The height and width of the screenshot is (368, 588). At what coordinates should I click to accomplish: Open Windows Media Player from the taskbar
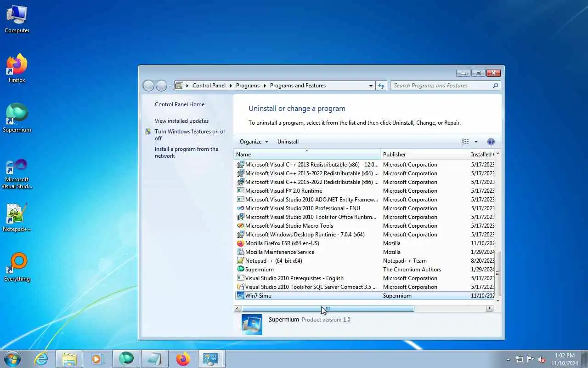tap(97, 359)
